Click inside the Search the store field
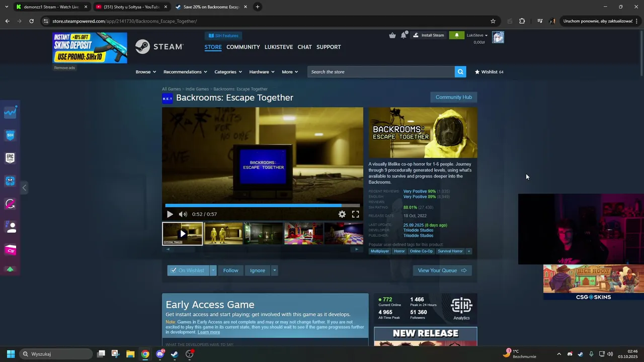 pyautogui.click(x=381, y=72)
